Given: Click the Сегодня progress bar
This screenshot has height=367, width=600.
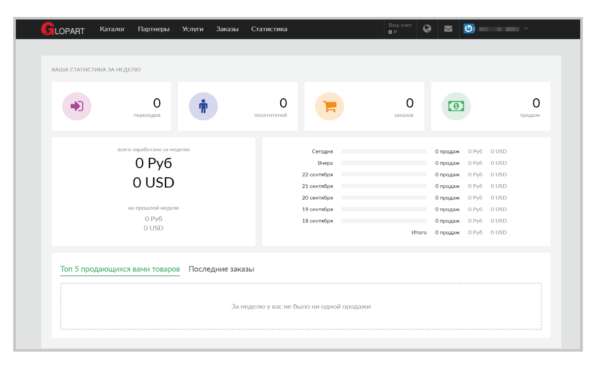Looking at the screenshot, I should click(384, 152).
